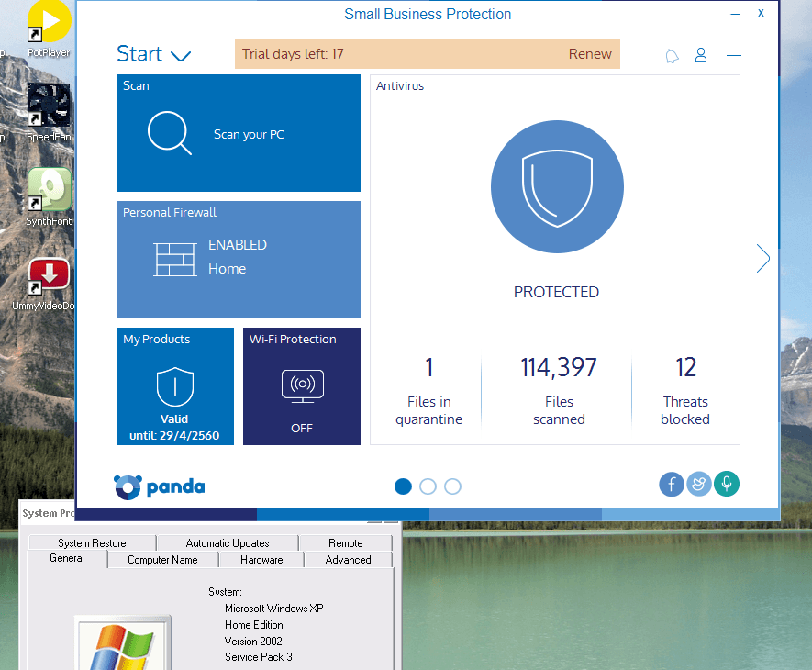This screenshot has width=812, height=670.
Task: Open the My Products tile
Action: [175, 386]
